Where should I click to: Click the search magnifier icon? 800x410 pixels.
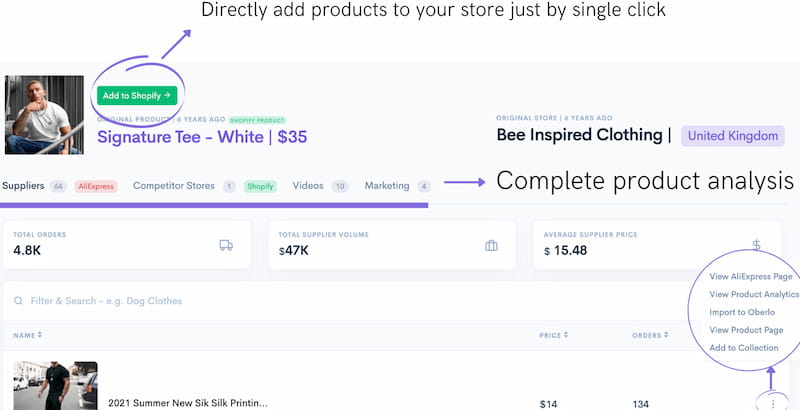[x=17, y=300]
